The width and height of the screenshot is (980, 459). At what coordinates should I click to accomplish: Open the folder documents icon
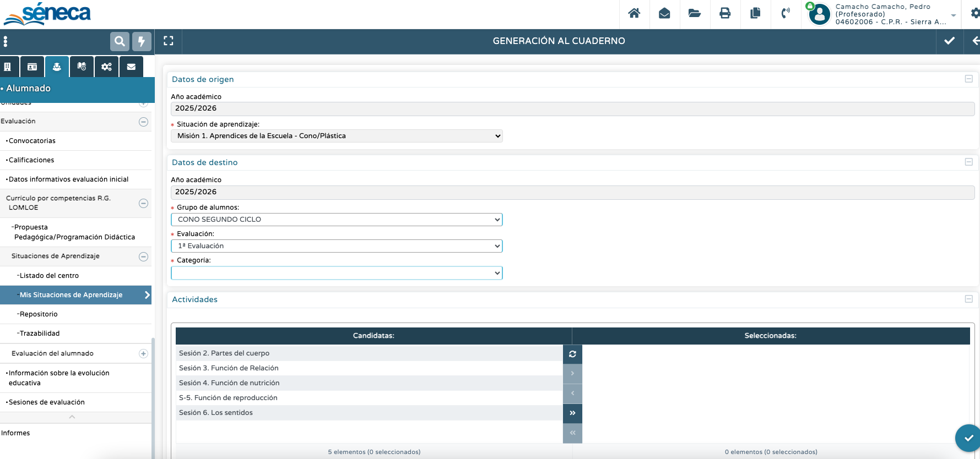pyautogui.click(x=695, y=13)
